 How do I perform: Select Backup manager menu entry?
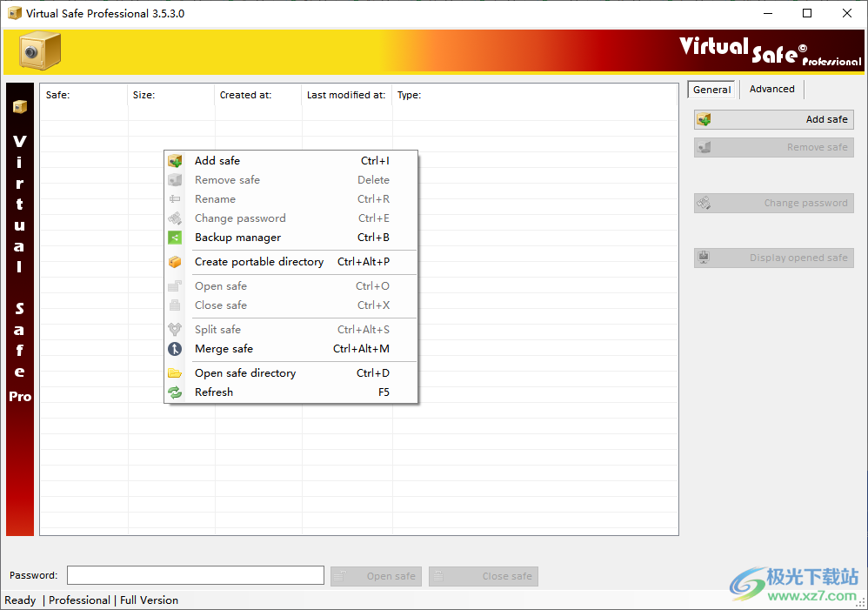pyautogui.click(x=290, y=238)
